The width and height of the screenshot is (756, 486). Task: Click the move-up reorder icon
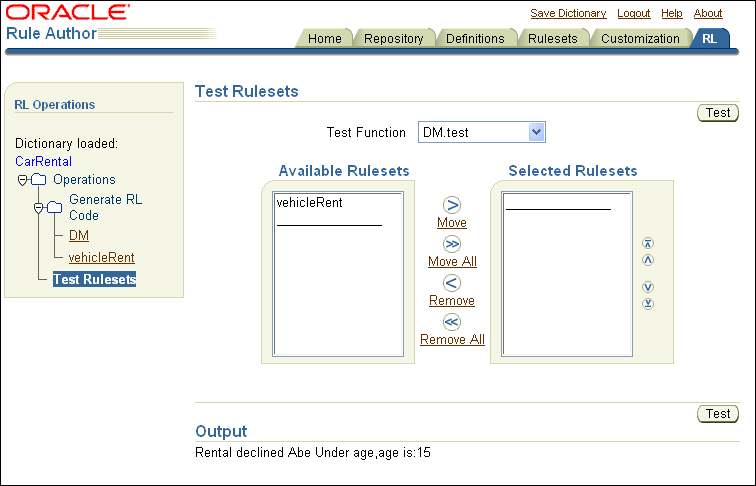coord(648,260)
